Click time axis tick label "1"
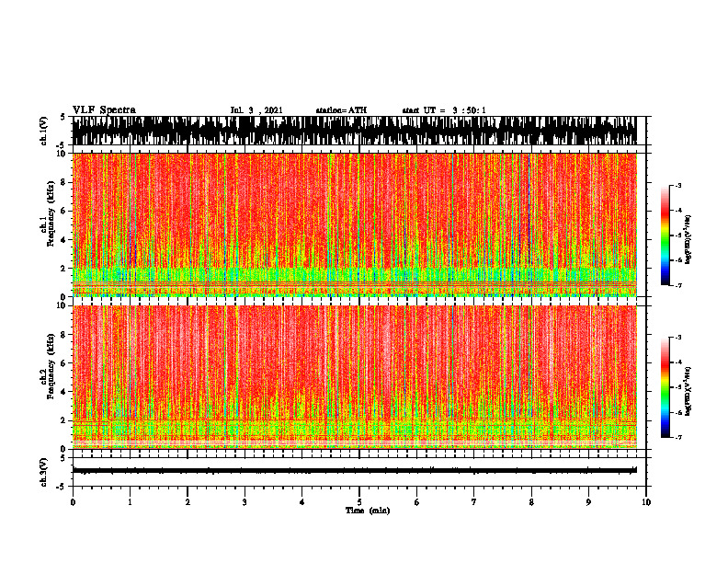 pos(130,502)
